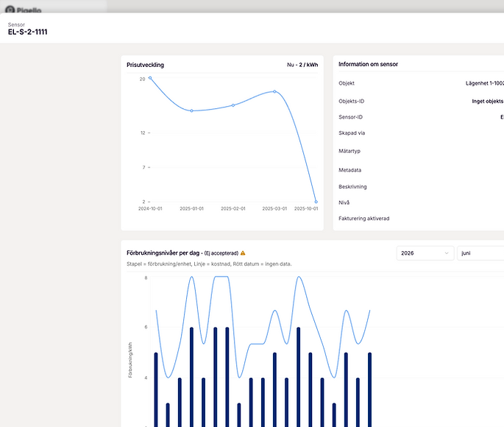Click the Inget objekts-ID value
Viewport: 504px width, 427px height.
point(488,102)
